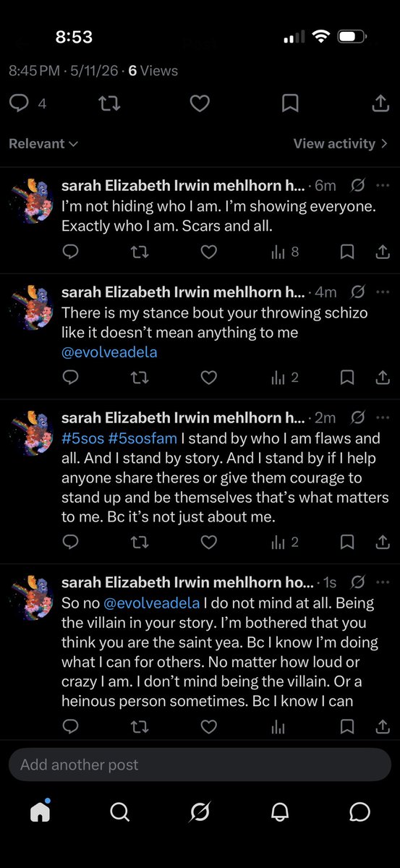Tap the Grok icon on the 2m post
Screen dimensions: 400x868
tap(357, 417)
